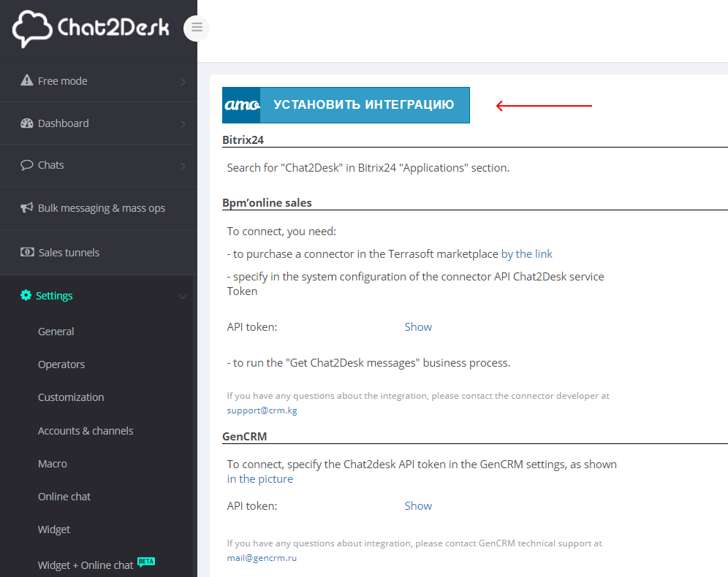Open the "by the link" Terrasoft marketplace hyperlink
728x577 pixels.
pyautogui.click(x=526, y=253)
